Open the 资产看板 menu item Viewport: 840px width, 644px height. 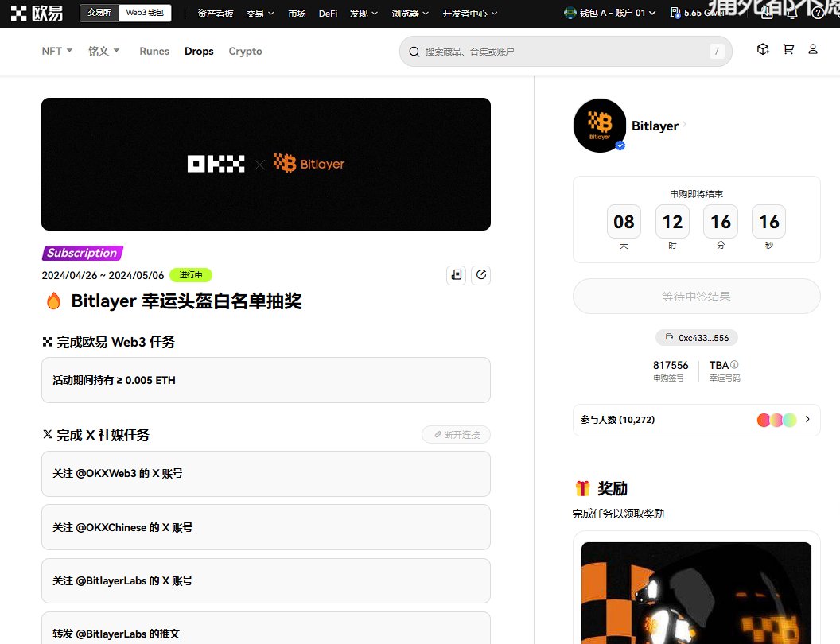click(216, 14)
